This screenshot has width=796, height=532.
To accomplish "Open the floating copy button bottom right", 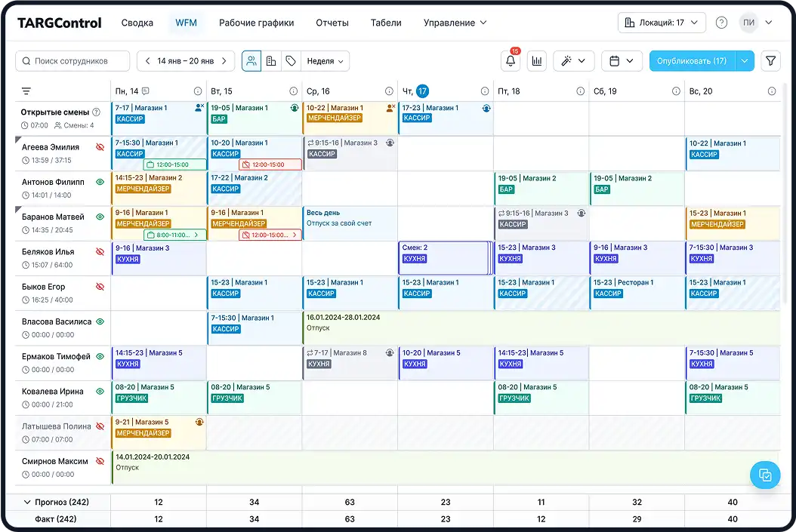I will click(765, 475).
